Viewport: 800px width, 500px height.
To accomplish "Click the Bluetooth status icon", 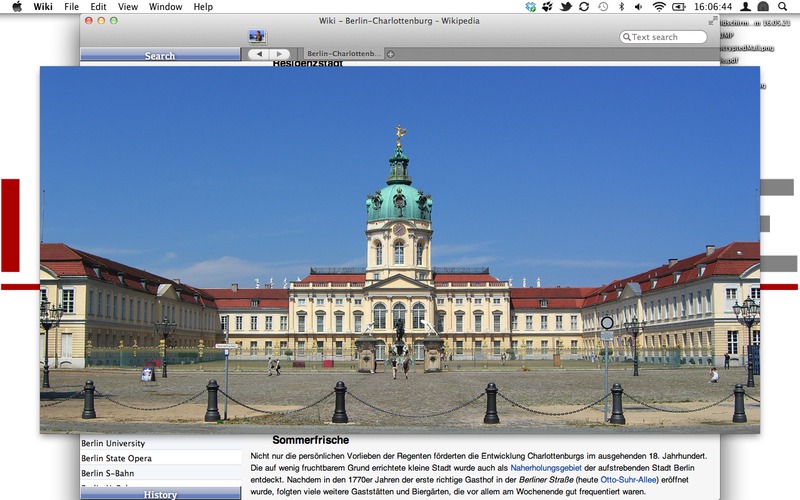I will click(621, 7).
